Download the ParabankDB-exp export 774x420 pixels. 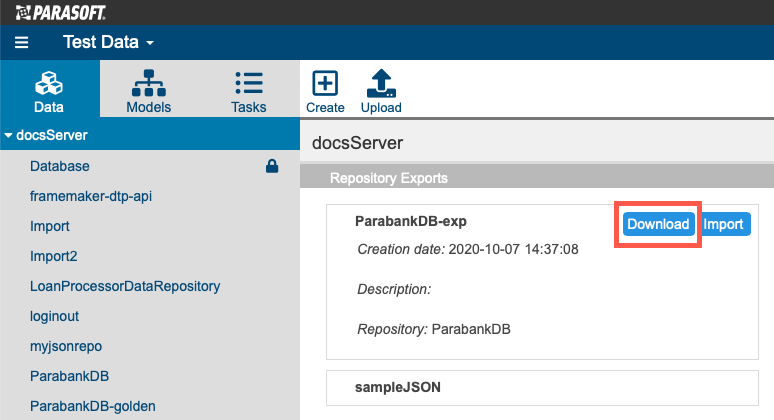click(658, 224)
